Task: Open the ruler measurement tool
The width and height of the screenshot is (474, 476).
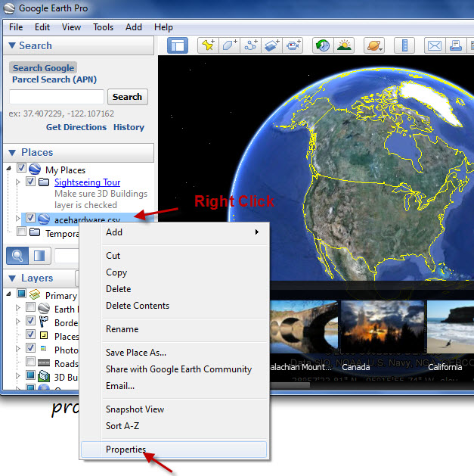Action: tap(404, 45)
